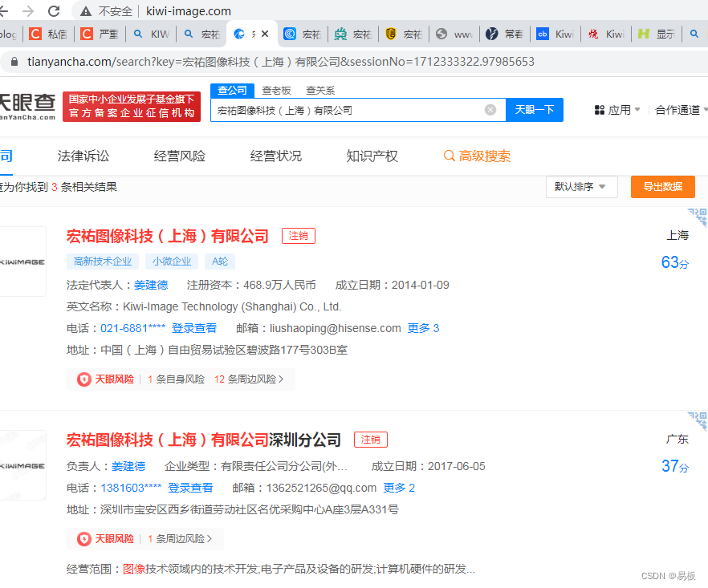Screen dimensions: 708x588
Task: Select the 查关系 search tab
Action: click(320, 91)
